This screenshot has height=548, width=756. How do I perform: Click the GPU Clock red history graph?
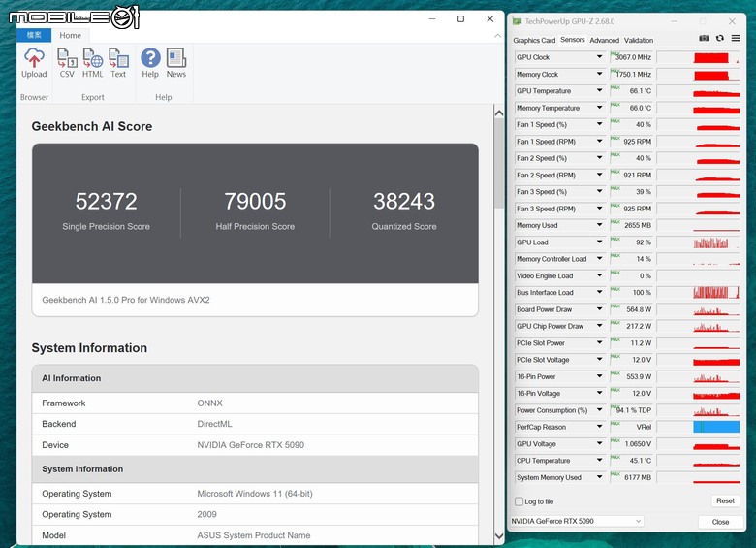tap(710, 58)
